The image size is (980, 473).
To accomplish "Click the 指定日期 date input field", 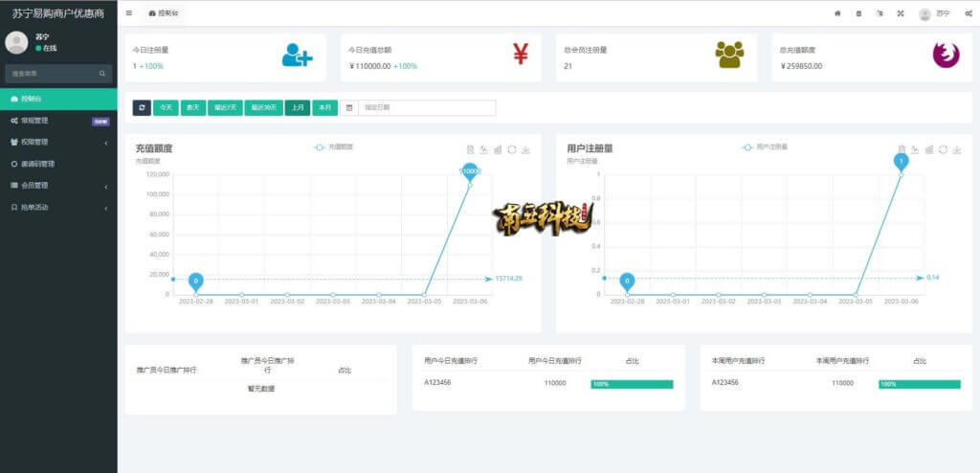I will pyautogui.click(x=427, y=107).
